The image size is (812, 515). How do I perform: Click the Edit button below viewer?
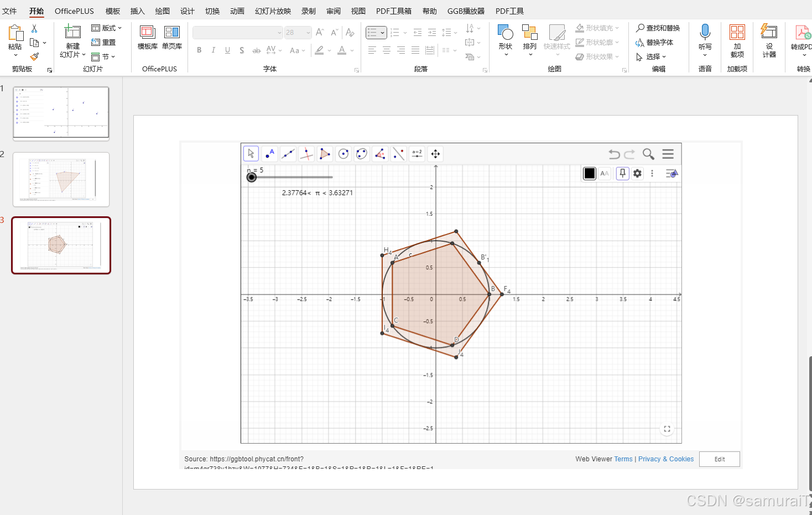(720, 459)
